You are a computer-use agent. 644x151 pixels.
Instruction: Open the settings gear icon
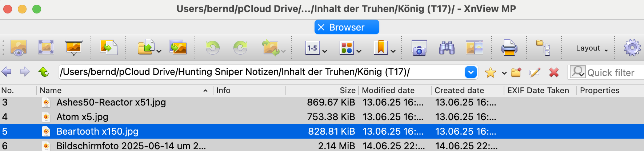click(x=632, y=48)
